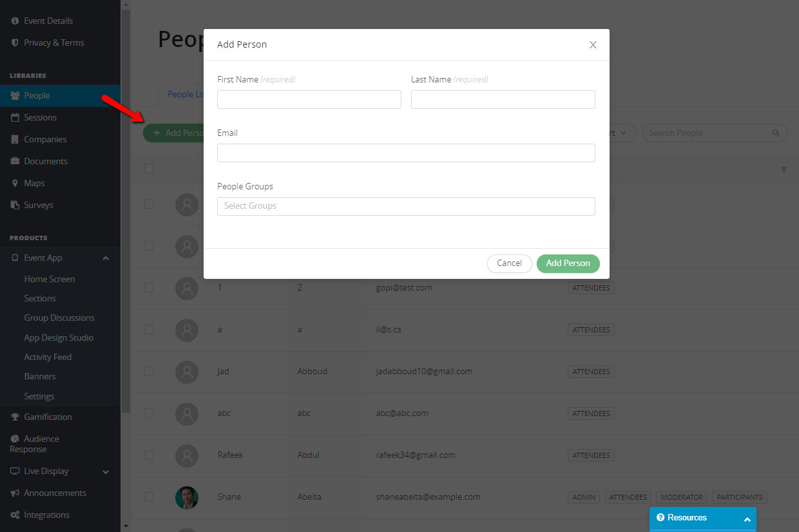Screen dimensions: 799x532
Task: Collapse the Event App submenu chevron
Action: coord(106,258)
